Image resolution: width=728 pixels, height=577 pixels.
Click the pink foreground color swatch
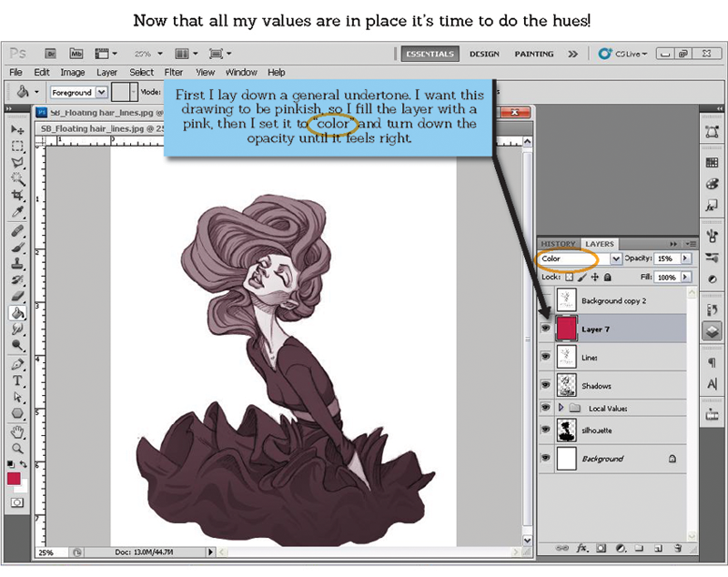(14, 478)
